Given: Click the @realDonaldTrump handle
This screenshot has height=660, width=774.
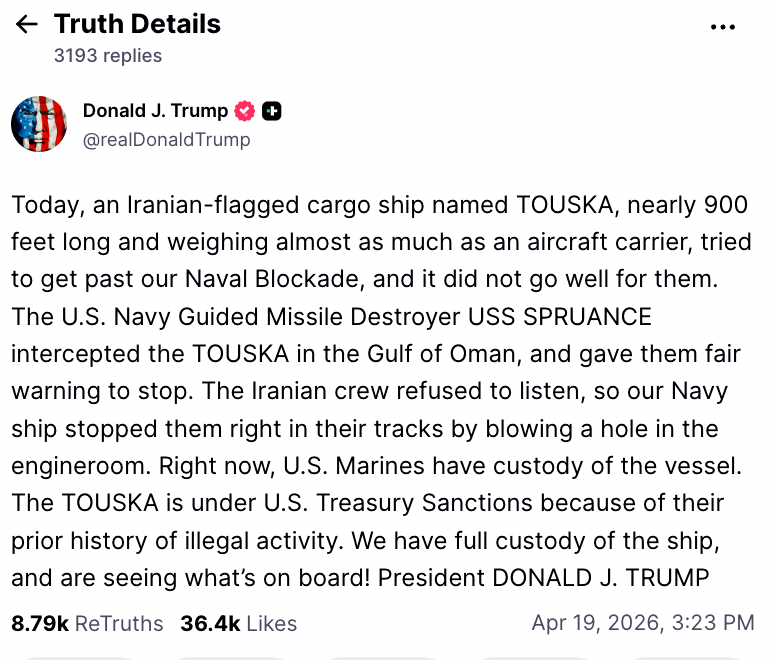Looking at the screenshot, I should tap(166, 140).
